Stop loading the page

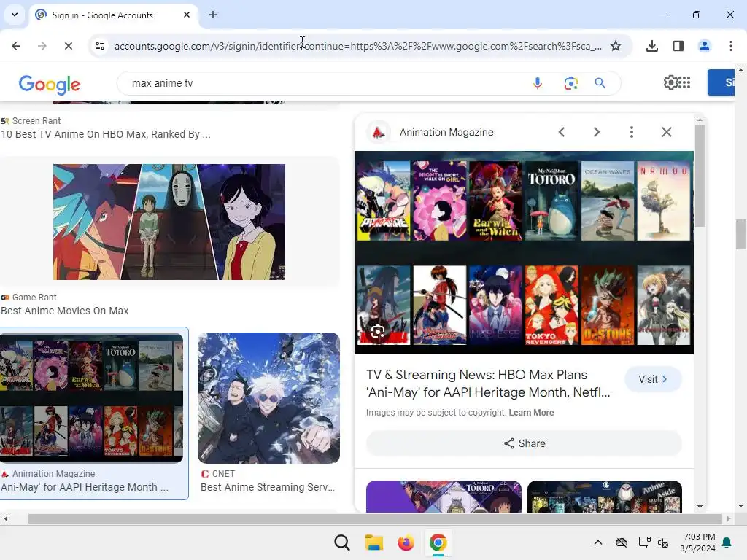[68, 46]
